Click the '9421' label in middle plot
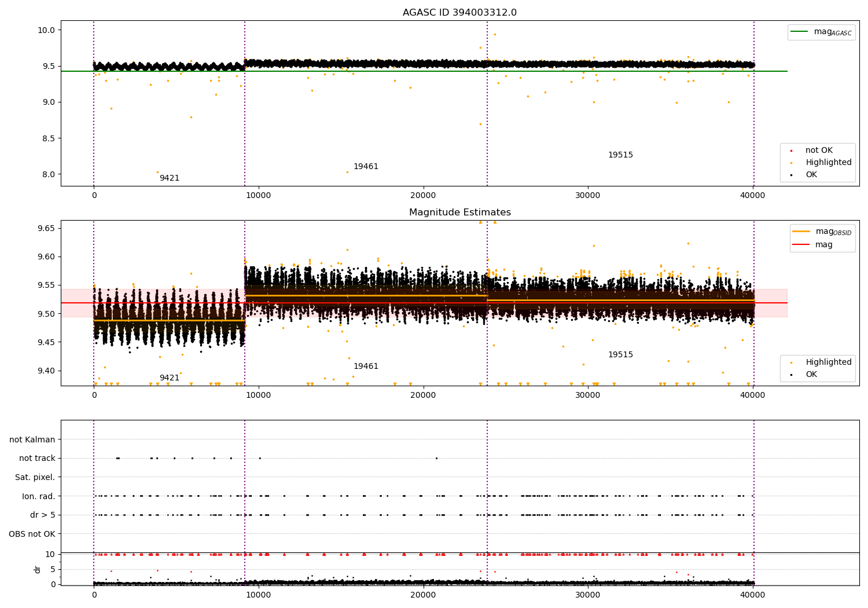The height and width of the screenshot is (608, 868). (x=170, y=378)
